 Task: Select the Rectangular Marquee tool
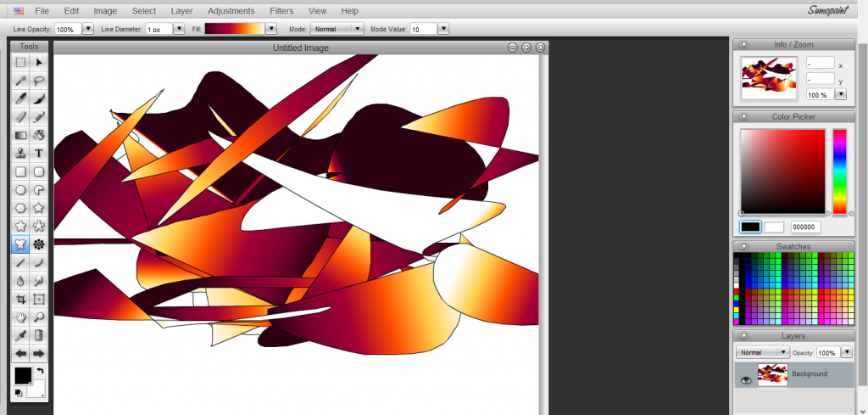(21, 62)
